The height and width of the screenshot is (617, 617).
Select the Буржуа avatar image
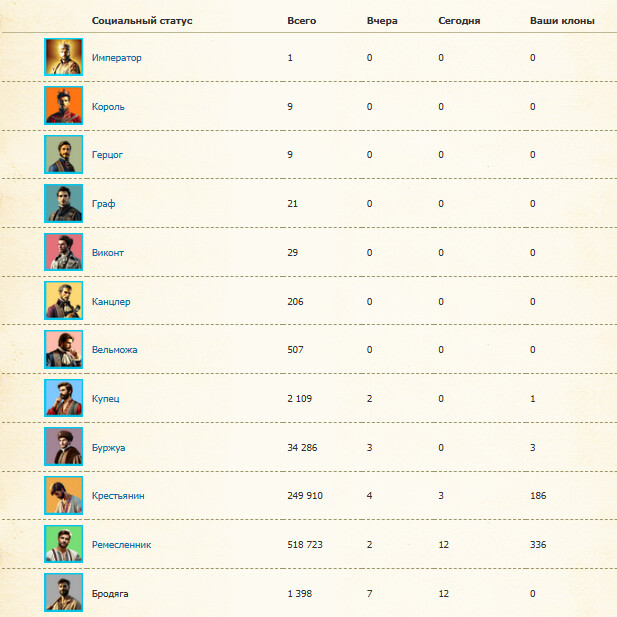click(63, 447)
